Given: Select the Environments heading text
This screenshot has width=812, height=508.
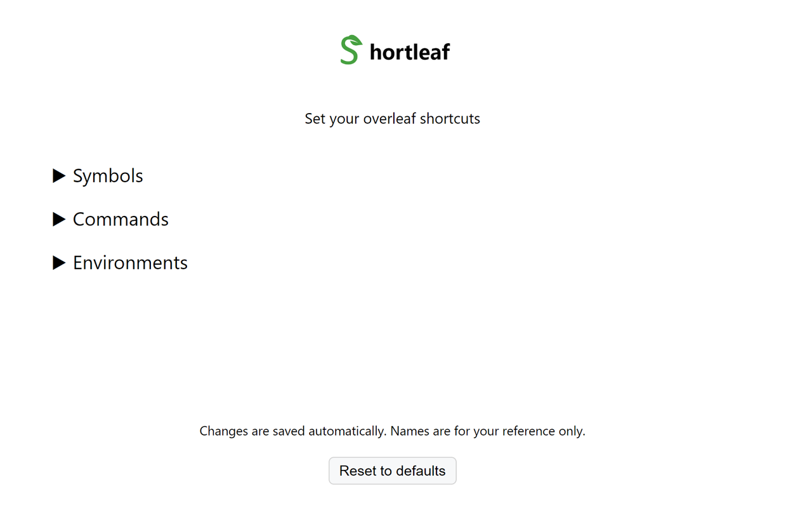Looking at the screenshot, I should point(130,262).
